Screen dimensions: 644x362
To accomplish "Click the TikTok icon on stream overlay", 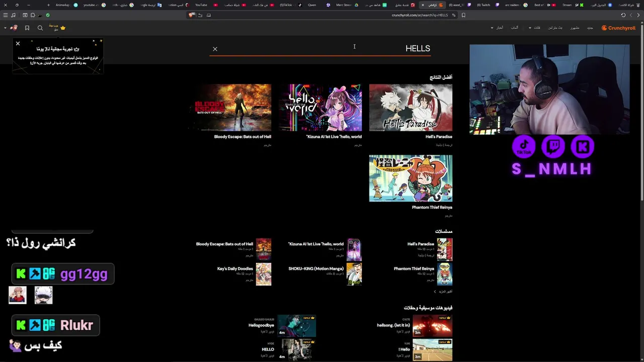I will click(524, 146).
